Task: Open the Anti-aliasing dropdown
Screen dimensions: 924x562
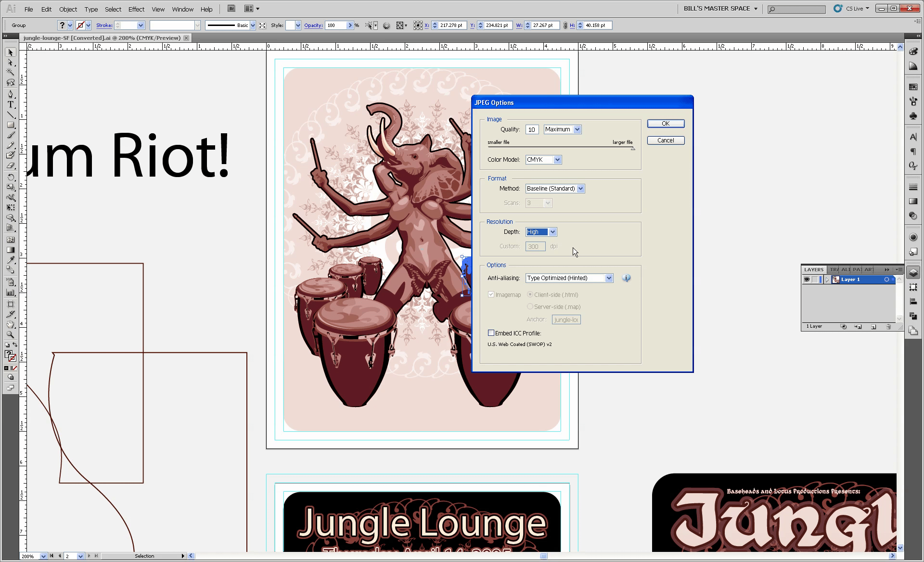Action: point(609,278)
